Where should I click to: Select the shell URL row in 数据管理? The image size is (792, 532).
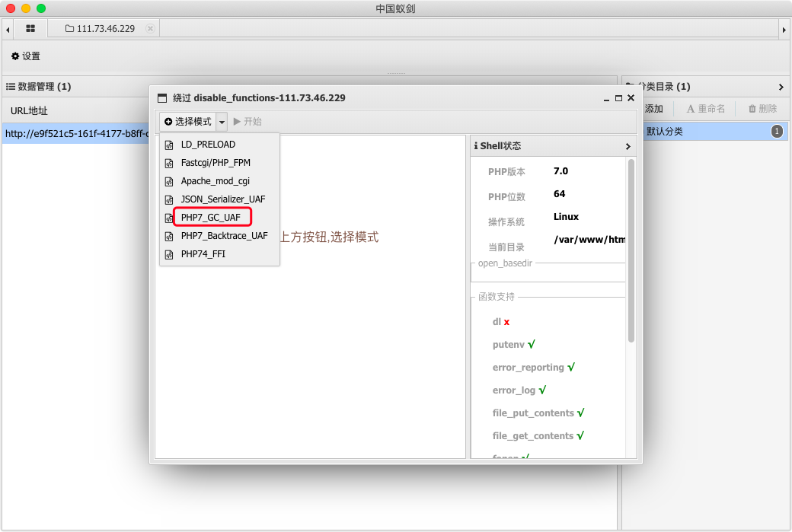point(75,134)
